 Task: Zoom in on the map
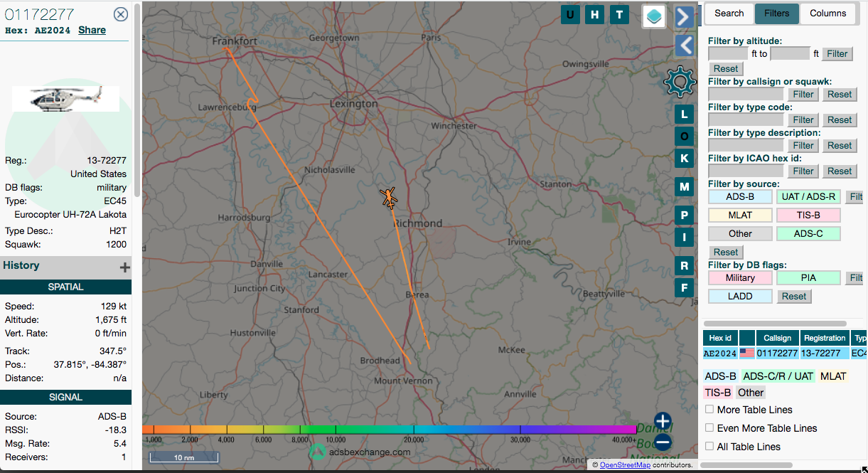(x=663, y=421)
